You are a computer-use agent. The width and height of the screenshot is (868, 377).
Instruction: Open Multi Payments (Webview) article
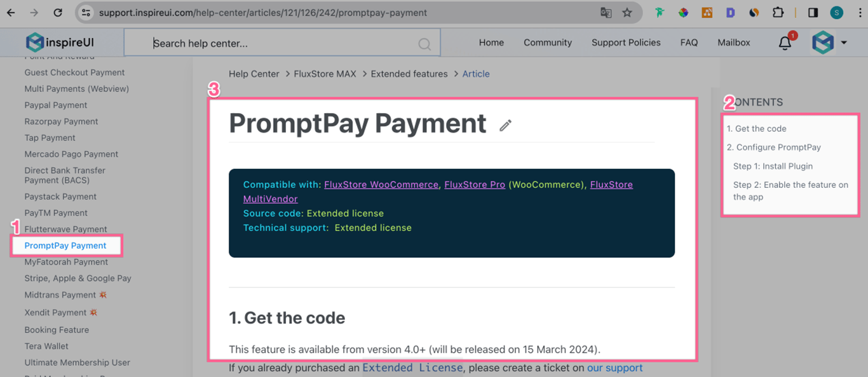tap(76, 89)
